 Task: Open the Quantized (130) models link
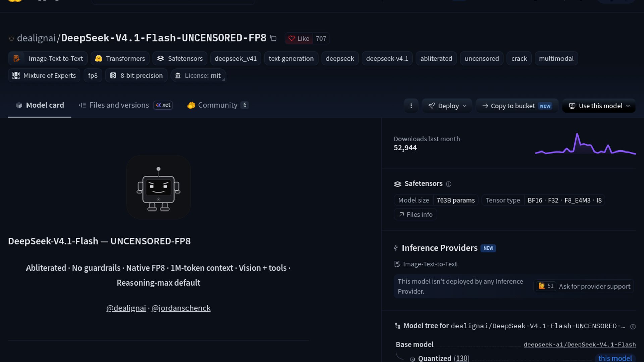click(443, 358)
